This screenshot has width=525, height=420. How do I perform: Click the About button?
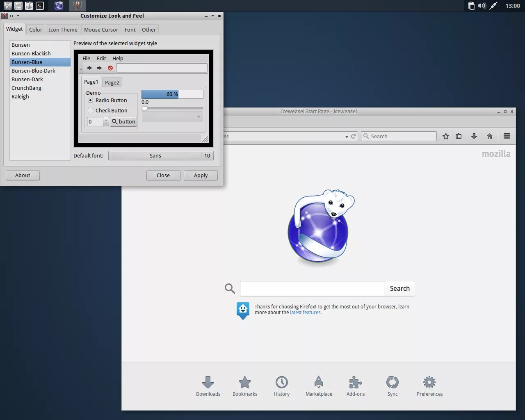pyautogui.click(x=23, y=175)
